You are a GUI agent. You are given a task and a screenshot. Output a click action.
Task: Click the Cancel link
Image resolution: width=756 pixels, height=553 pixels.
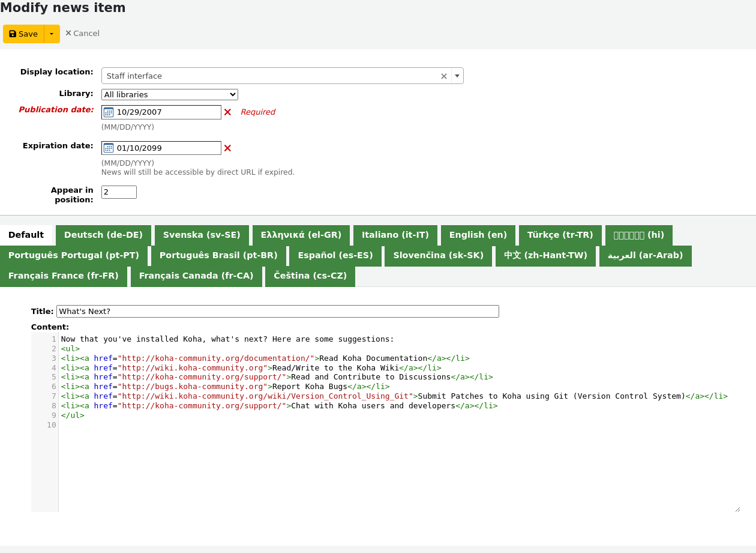[86, 33]
